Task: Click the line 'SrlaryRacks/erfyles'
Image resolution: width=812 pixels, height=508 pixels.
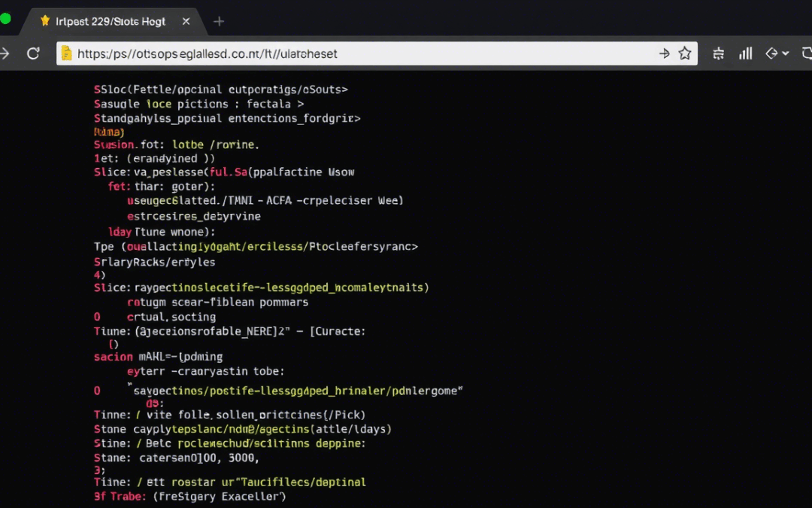Action: pyautogui.click(x=154, y=263)
